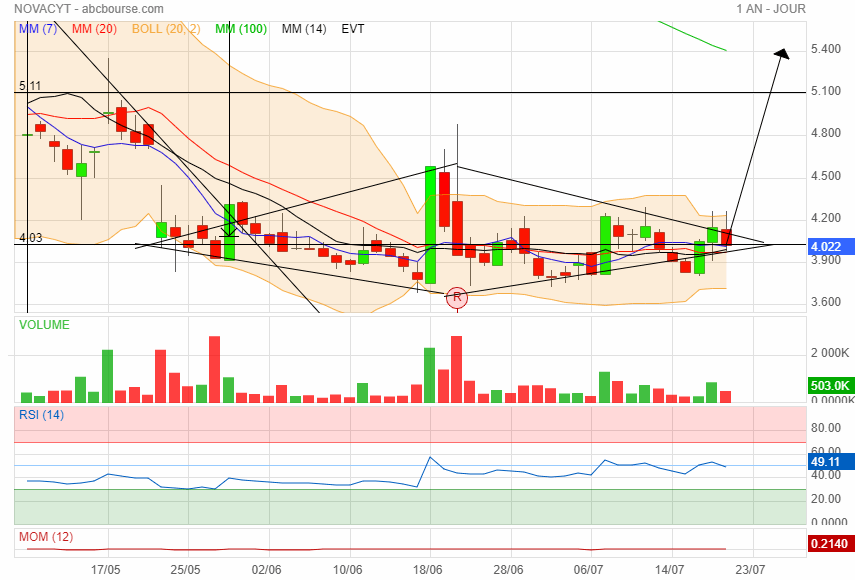The width and height of the screenshot is (855, 580).
Task: Click the 25/05 date label
Action: click(185, 570)
